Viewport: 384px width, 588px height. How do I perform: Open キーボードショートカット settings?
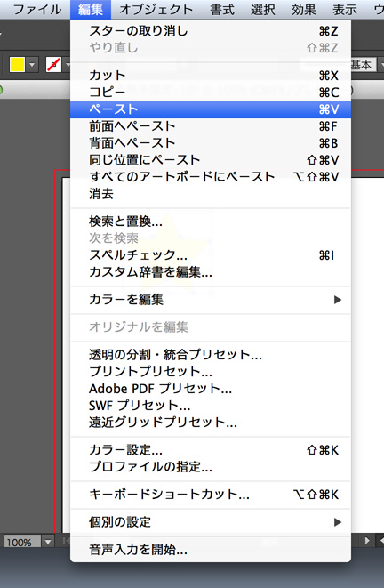point(211,495)
